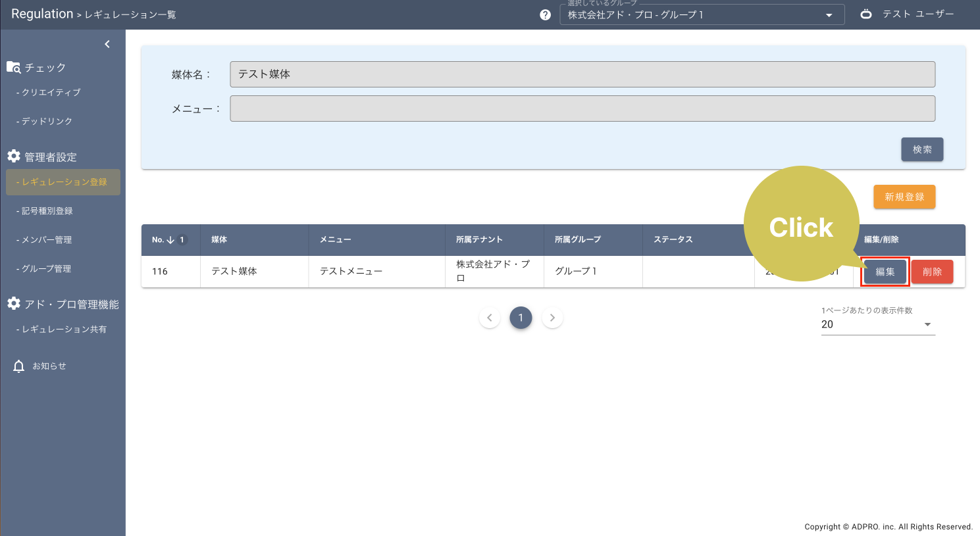Screen dimensions: 980x536
Task: Open the チェック search panel icon
Action: [x=13, y=66]
